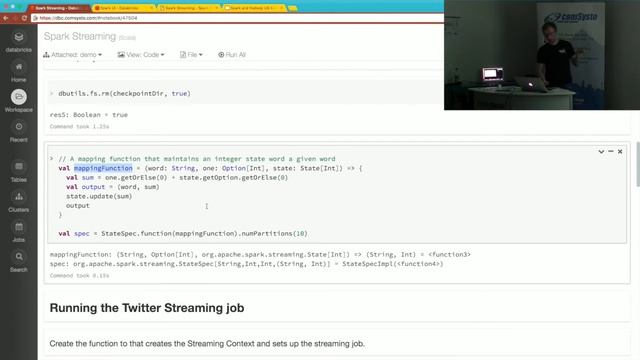The width and height of the screenshot is (640, 360).
Task: Open a new browser tab
Action: click(293, 8)
